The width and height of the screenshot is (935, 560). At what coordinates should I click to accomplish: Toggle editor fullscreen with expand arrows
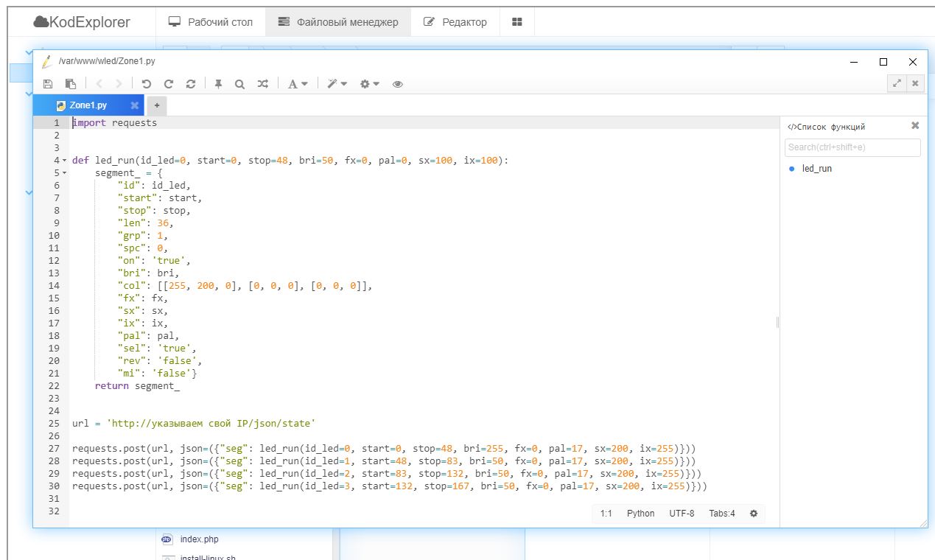[x=896, y=83]
